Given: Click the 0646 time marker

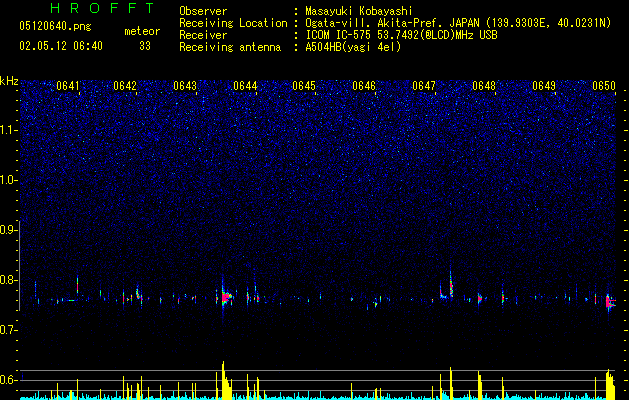Looking at the screenshot, I should pyautogui.click(x=364, y=86).
